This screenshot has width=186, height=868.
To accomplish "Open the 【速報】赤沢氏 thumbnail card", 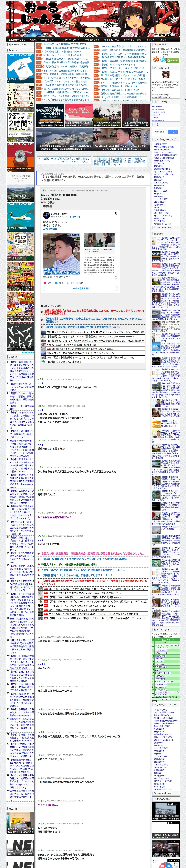I will point(136,116).
